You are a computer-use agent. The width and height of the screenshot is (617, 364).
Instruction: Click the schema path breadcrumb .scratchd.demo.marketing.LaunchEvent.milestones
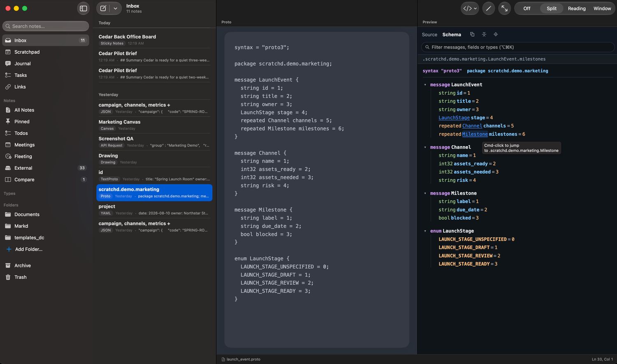click(484, 59)
